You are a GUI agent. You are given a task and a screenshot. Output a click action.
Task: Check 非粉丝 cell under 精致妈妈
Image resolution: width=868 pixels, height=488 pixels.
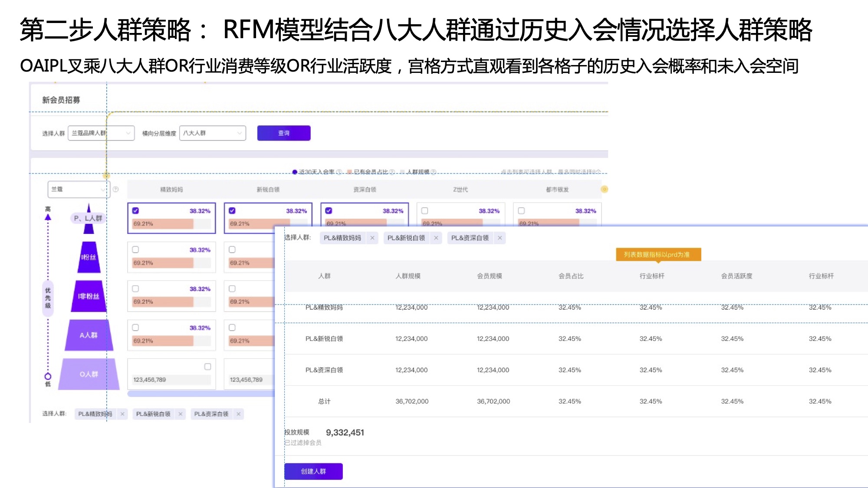click(135, 288)
